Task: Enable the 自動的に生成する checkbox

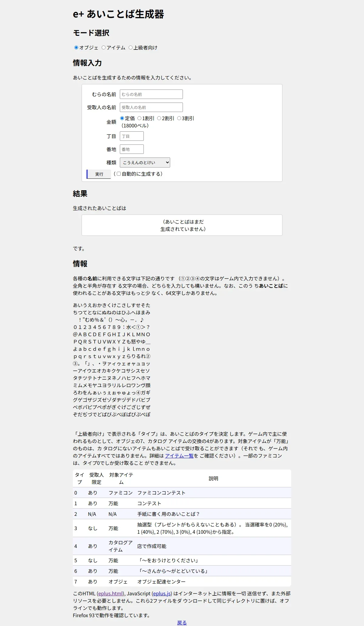Action: click(x=119, y=174)
